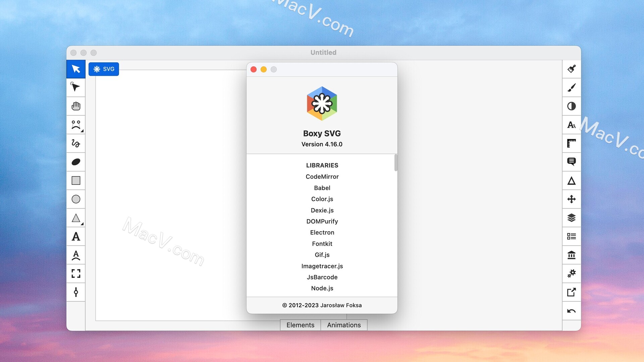Click the blue SVG breadcrumb button
Viewport: 644px width, 362px height.
[104, 69]
